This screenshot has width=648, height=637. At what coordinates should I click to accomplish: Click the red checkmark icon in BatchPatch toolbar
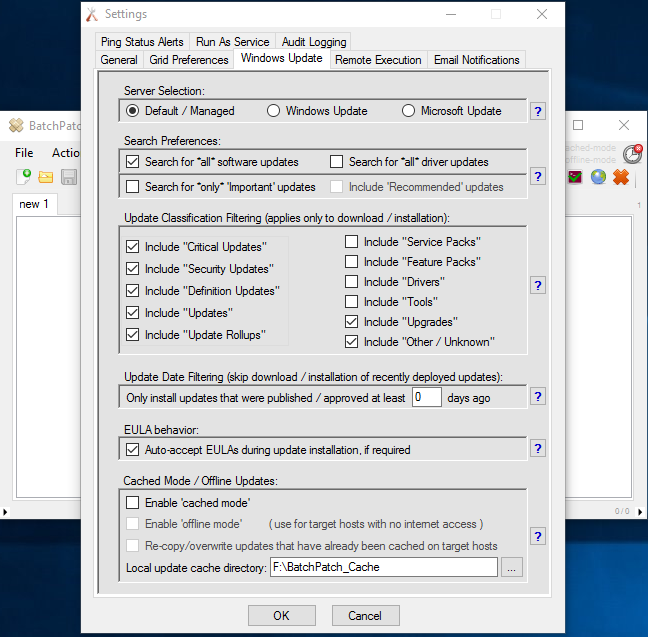pos(575,177)
